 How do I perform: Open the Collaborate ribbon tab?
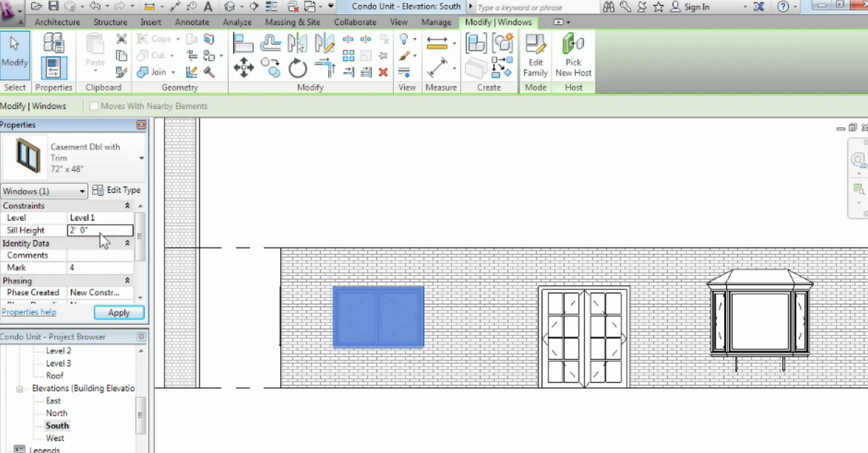pos(355,22)
